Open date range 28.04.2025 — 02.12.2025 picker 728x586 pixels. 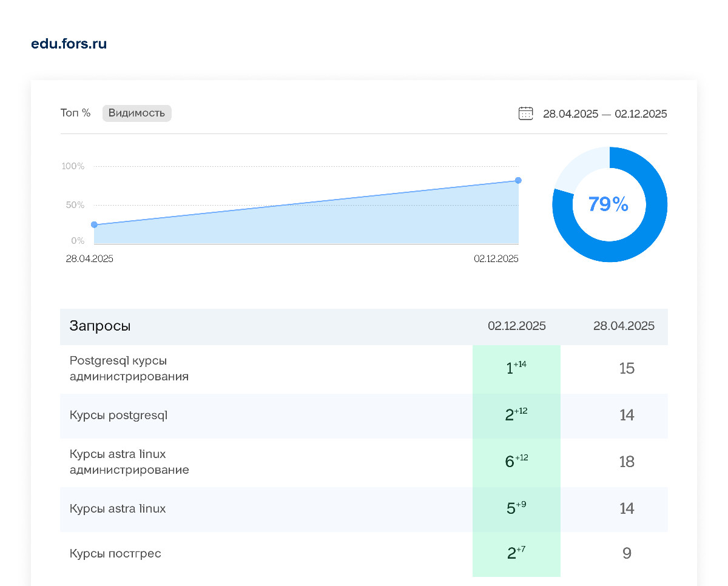coord(604,114)
